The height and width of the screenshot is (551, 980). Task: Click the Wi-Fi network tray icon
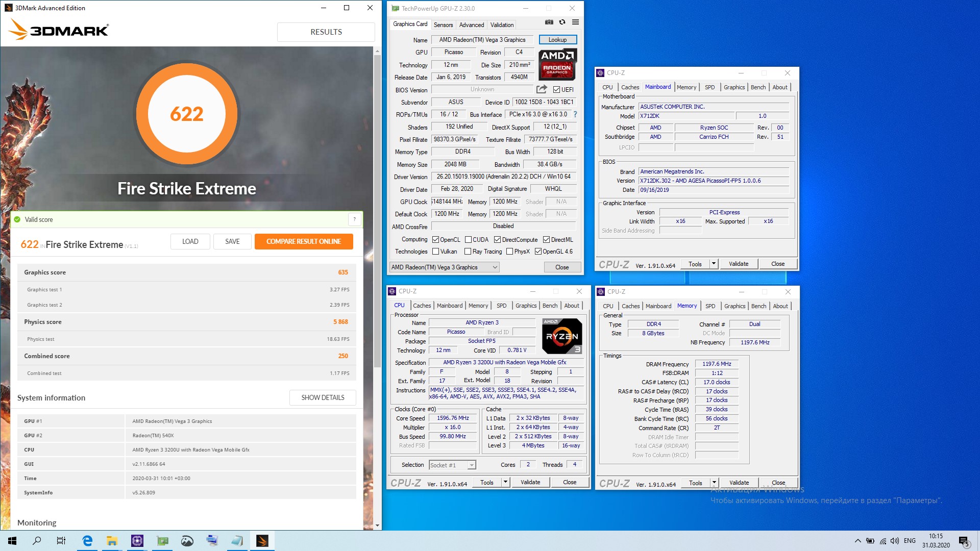pos(883,541)
